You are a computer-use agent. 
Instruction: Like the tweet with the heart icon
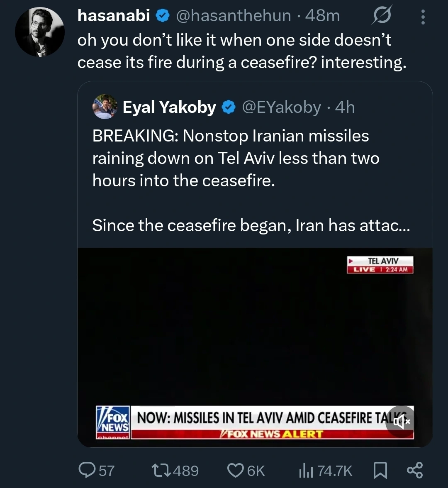pyautogui.click(x=235, y=470)
